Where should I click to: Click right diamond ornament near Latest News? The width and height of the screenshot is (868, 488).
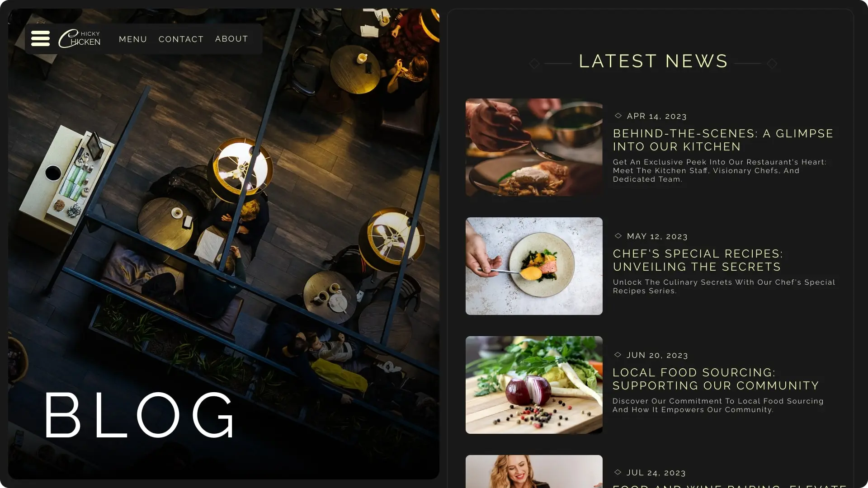click(x=772, y=64)
